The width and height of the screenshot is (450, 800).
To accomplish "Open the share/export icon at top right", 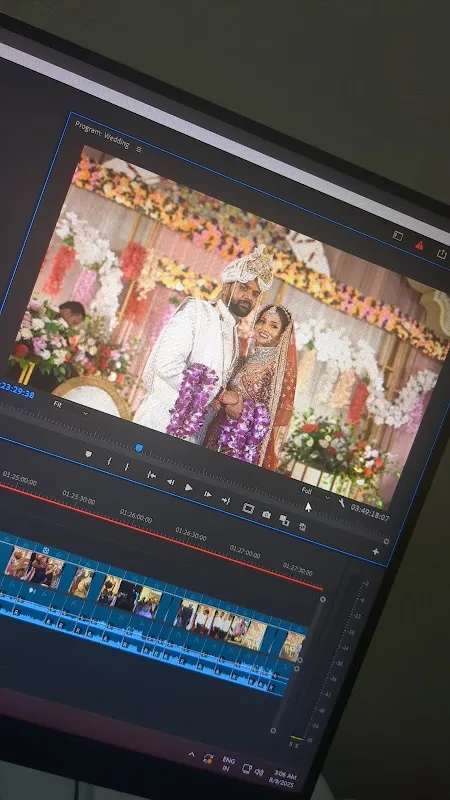I will pos(441,254).
